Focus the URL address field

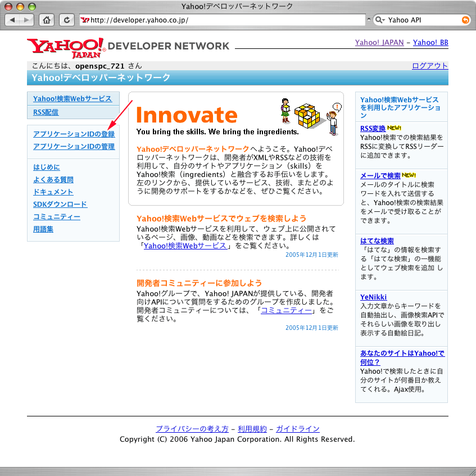pyautogui.click(x=223, y=20)
